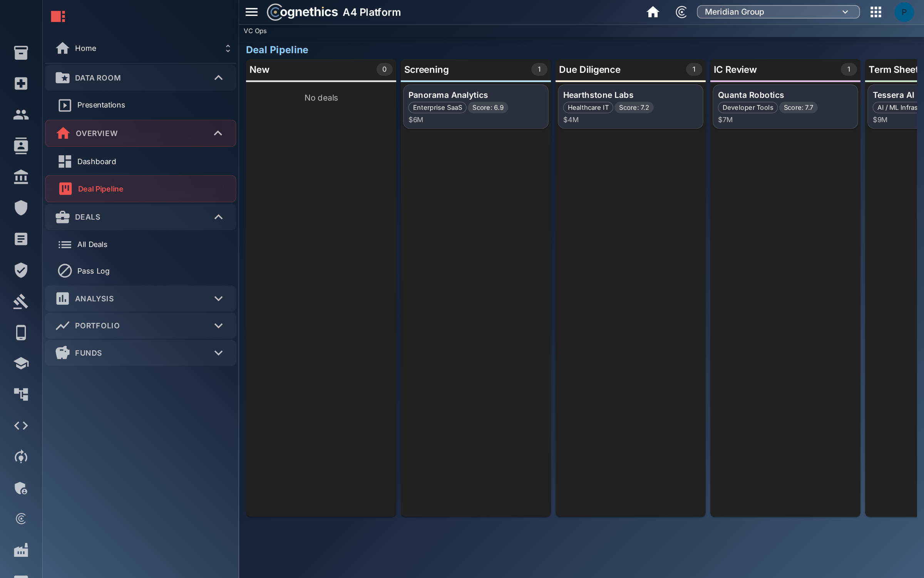
Task: Click the Cognethics A4 Platform logo
Action: click(x=334, y=12)
